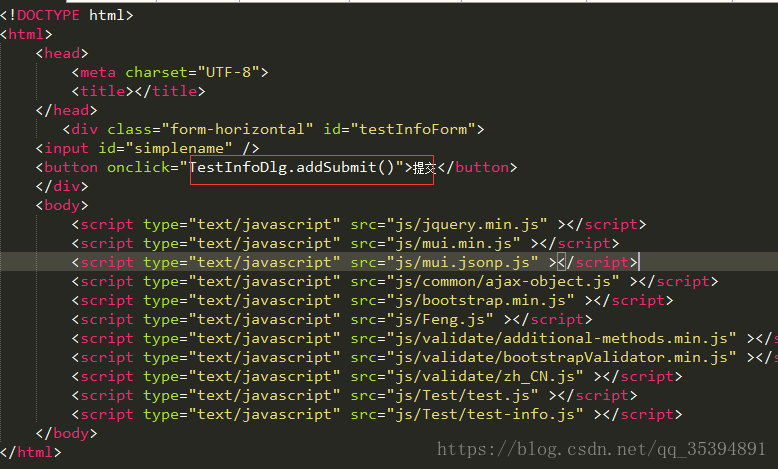778x469 pixels.
Task: Click the DOCTYPE html declaration line
Action: pos(66,15)
